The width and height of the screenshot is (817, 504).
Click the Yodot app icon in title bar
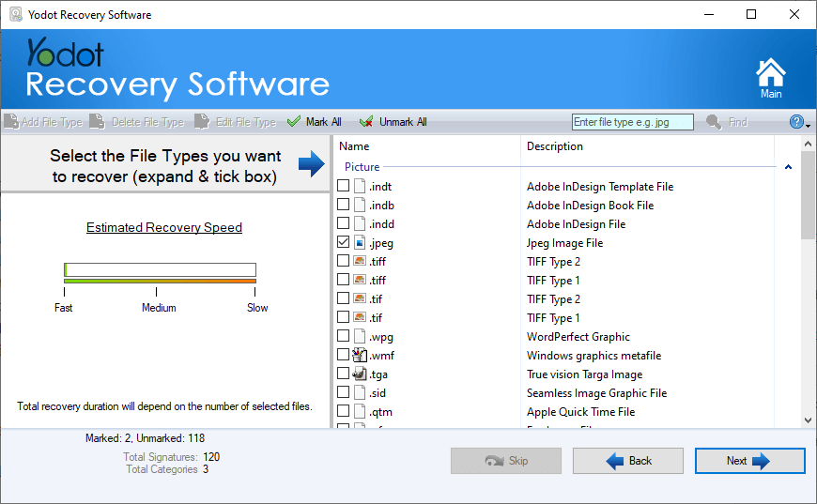pos(16,15)
